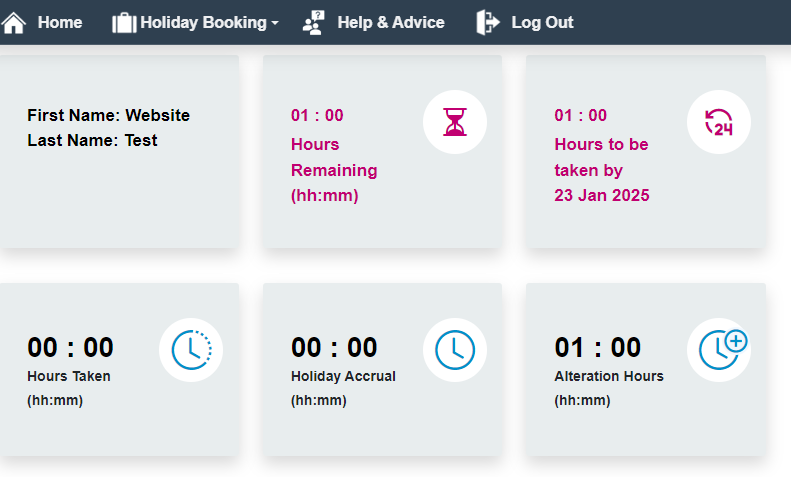This screenshot has width=791, height=477.
Task: Go to the Home menu item
Action: point(42,23)
